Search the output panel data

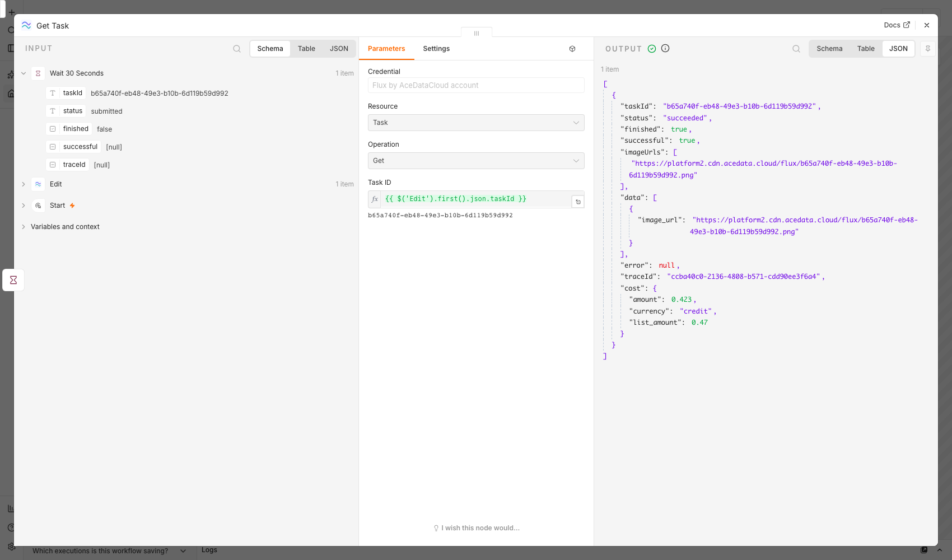796,49
